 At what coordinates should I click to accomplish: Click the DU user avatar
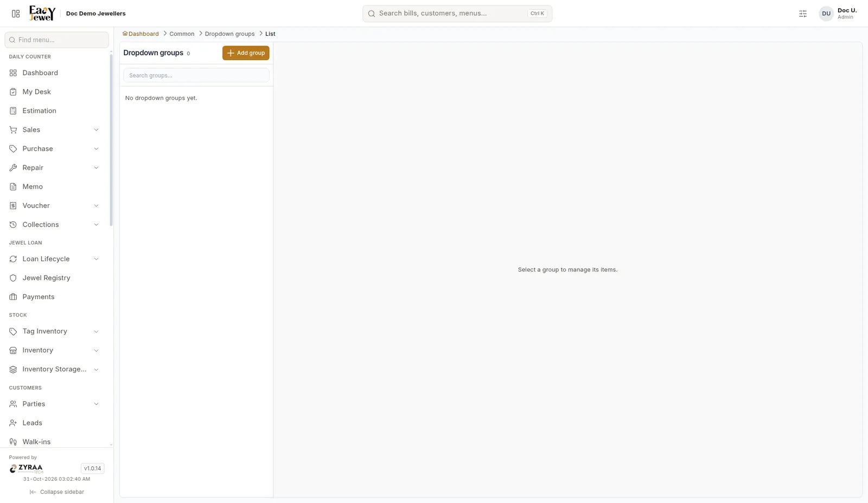(x=826, y=14)
